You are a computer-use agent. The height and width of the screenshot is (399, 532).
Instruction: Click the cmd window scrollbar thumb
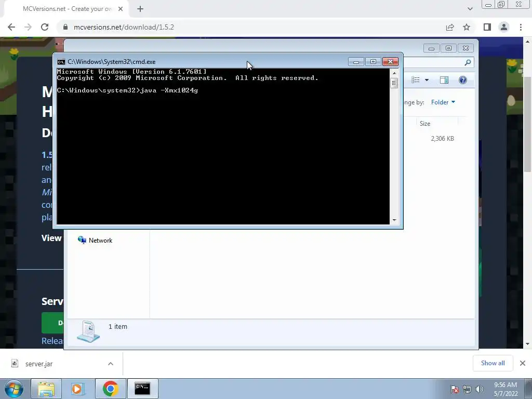[x=394, y=83]
